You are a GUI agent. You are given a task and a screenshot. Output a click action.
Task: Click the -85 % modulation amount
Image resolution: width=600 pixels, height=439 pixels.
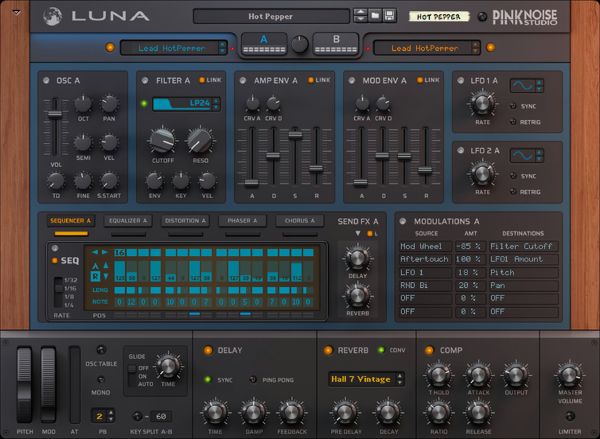470,246
